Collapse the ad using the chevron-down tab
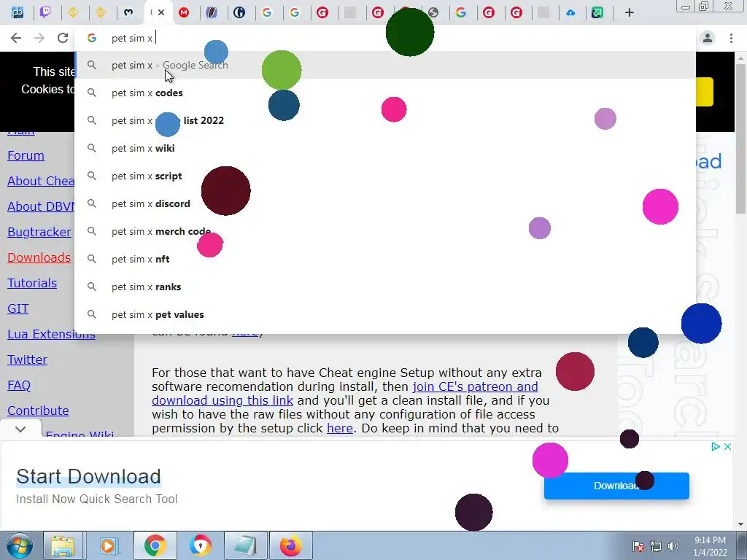This screenshot has height=560, width=747. [x=20, y=429]
